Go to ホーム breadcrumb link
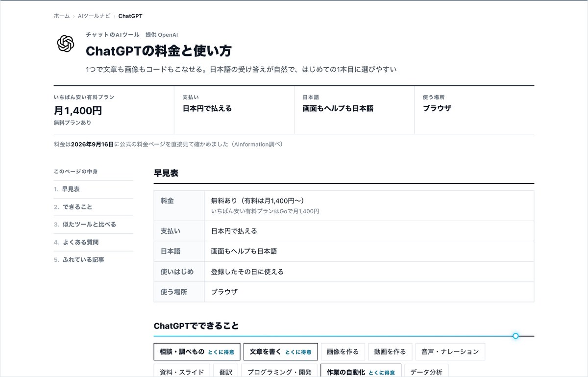 click(x=62, y=16)
